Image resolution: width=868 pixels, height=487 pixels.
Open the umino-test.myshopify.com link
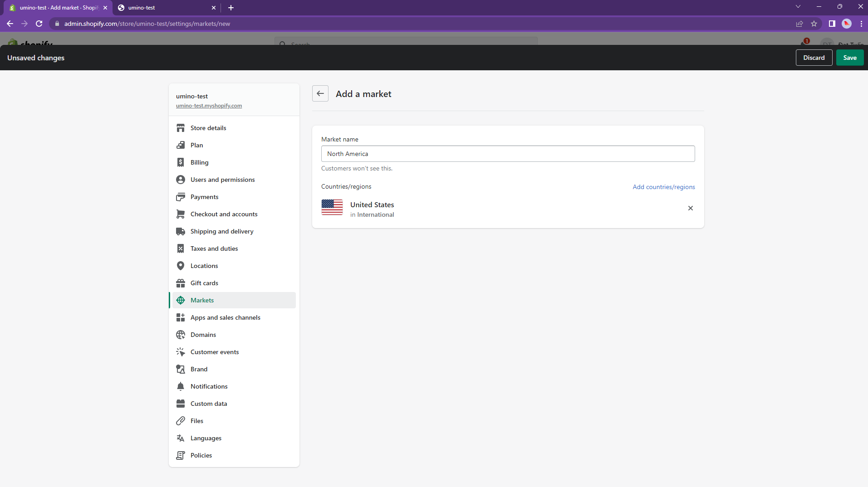209,106
